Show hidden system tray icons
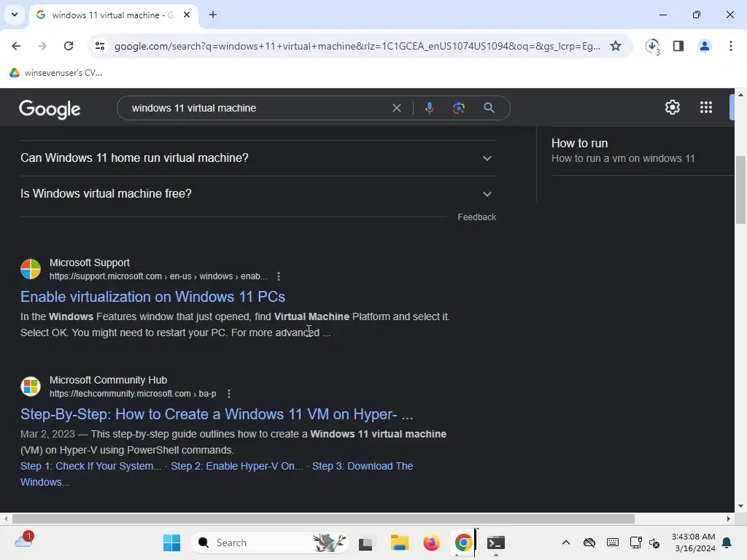 click(566, 542)
